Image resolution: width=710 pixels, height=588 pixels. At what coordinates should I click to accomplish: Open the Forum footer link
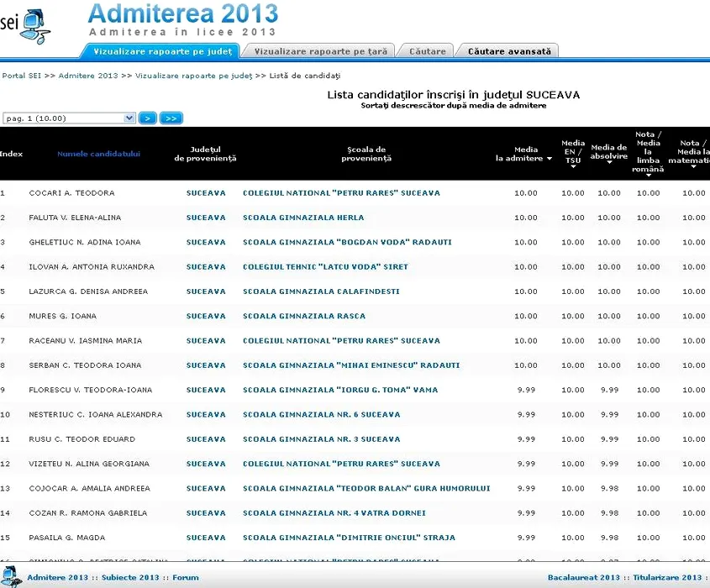coord(186,577)
